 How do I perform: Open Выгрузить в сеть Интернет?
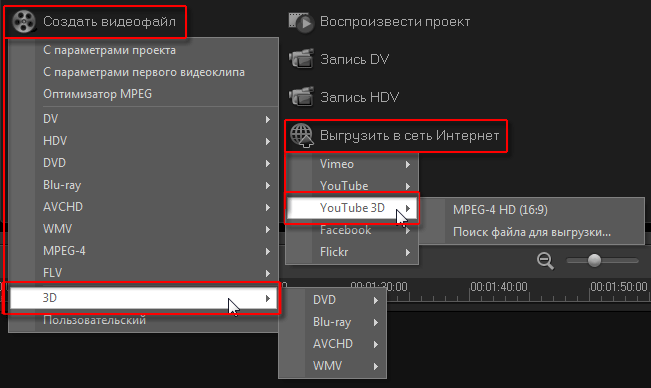point(396,136)
